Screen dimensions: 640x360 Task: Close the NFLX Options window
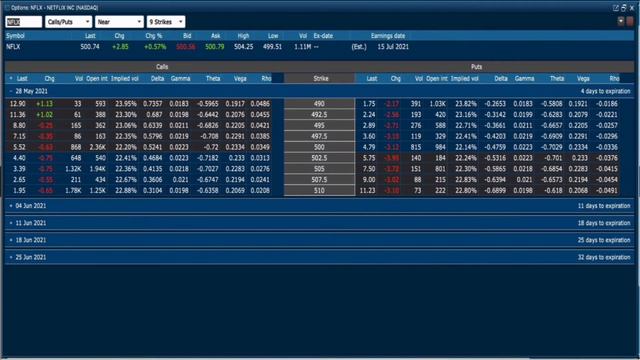click(x=632, y=8)
